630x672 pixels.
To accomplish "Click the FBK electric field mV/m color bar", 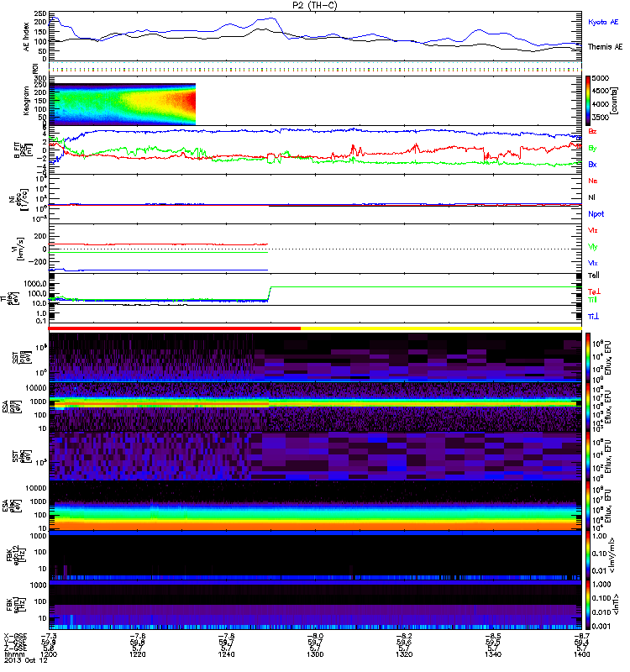I will [x=587, y=555].
